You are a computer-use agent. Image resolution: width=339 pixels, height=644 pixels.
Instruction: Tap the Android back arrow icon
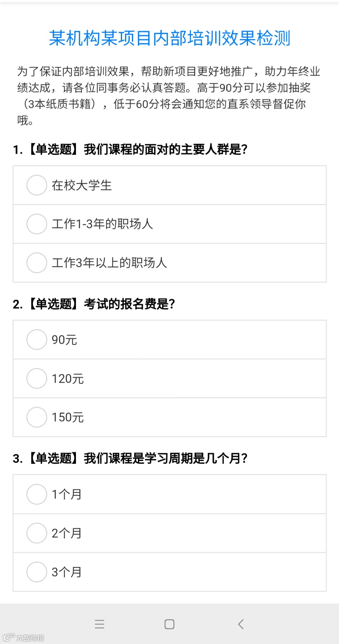pyautogui.click(x=241, y=624)
